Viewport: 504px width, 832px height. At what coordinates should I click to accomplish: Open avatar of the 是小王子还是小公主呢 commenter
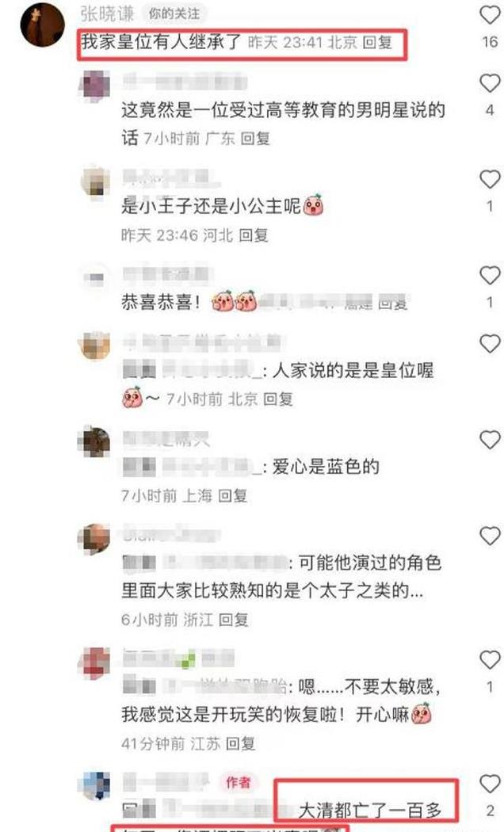click(x=96, y=182)
